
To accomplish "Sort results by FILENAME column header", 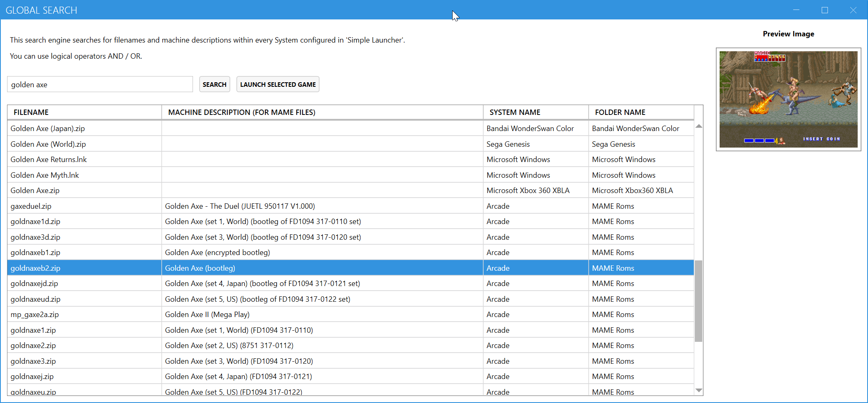I will [x=84, y=112].
